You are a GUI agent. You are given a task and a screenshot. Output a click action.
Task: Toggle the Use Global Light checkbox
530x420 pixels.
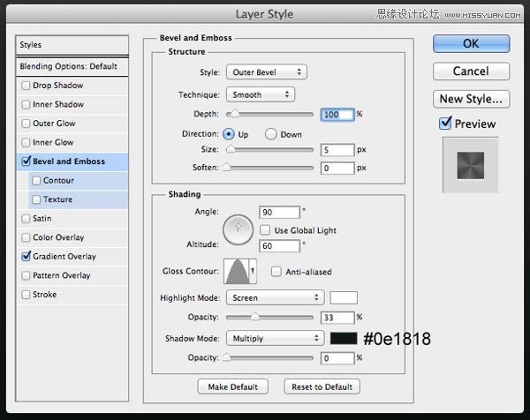[265, 229]
